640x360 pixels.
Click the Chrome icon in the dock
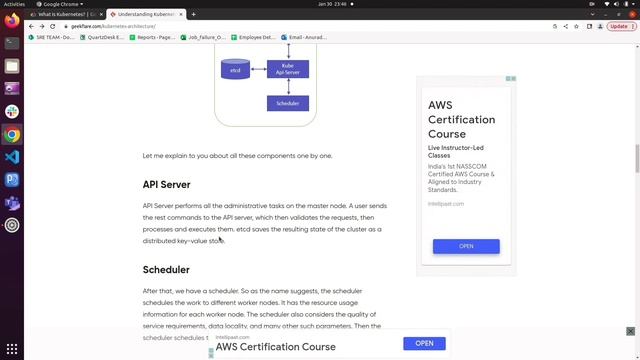click(x=12, y=135)
